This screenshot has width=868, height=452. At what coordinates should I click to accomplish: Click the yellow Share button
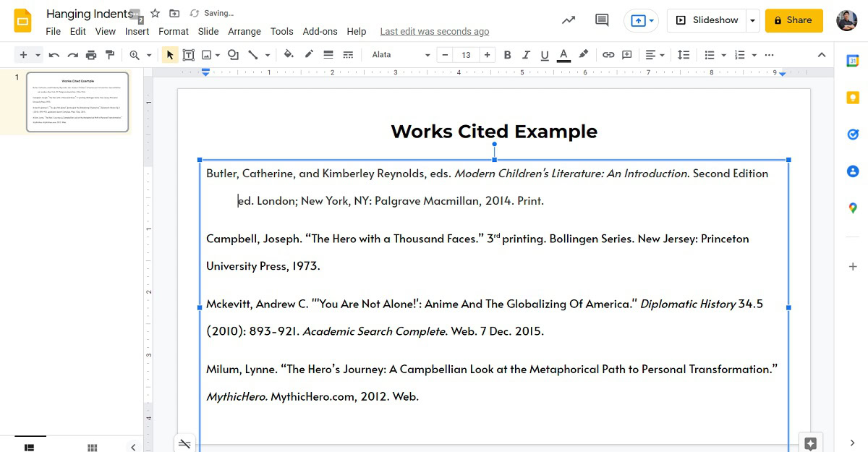coord(793,20)
